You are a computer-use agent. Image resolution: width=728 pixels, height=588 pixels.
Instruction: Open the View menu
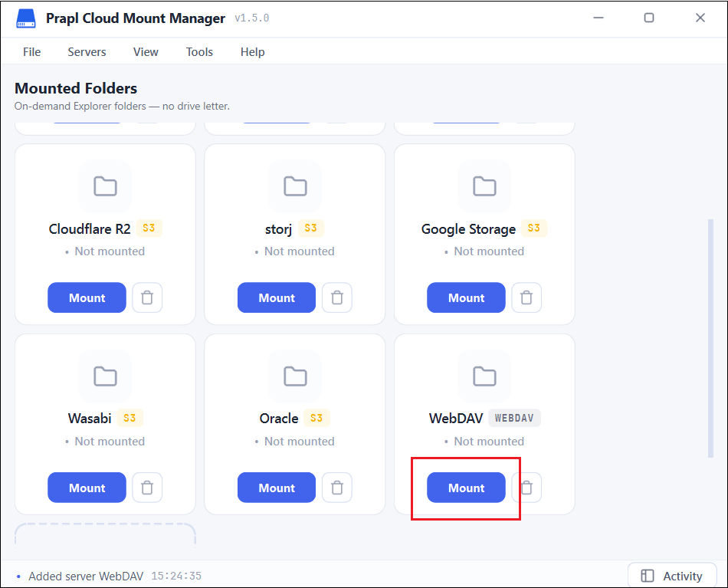pos(146,51)
